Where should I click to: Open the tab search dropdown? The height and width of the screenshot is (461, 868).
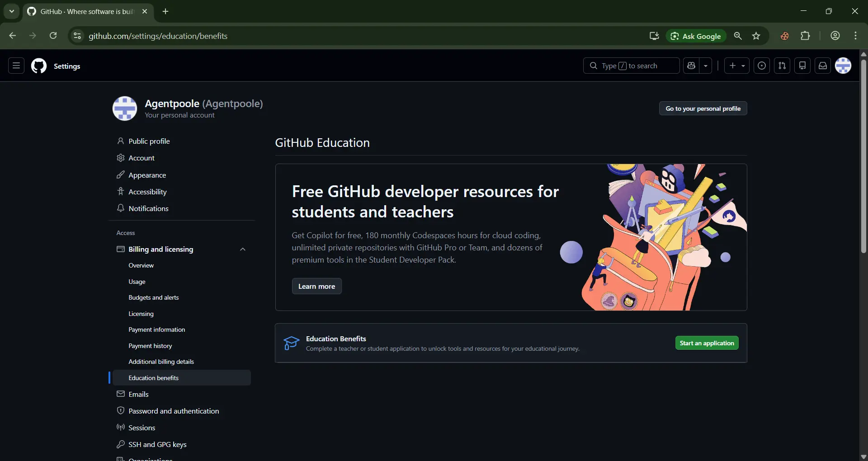point(12,11)
